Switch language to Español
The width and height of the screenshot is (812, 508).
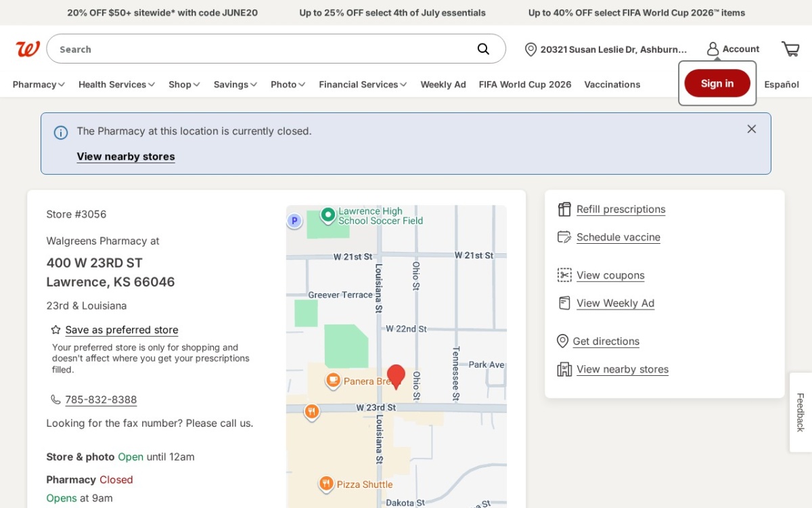click(782, 85)
